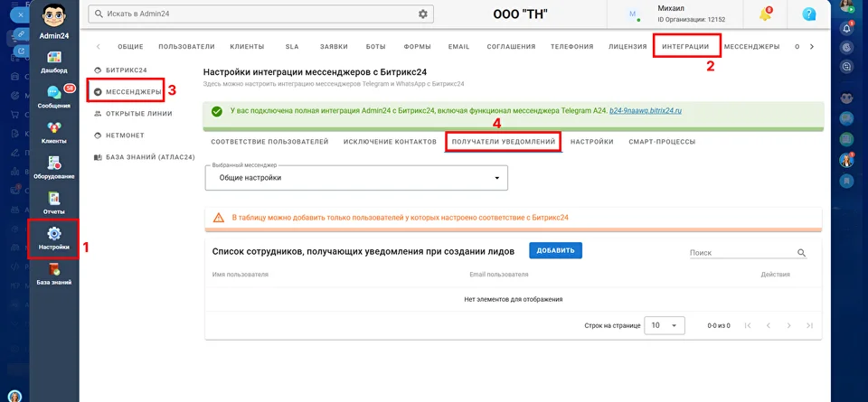Click the magnifier icon in table search
Screen dimensions: 868x402
pyautogui.click(x=801, y=253)
